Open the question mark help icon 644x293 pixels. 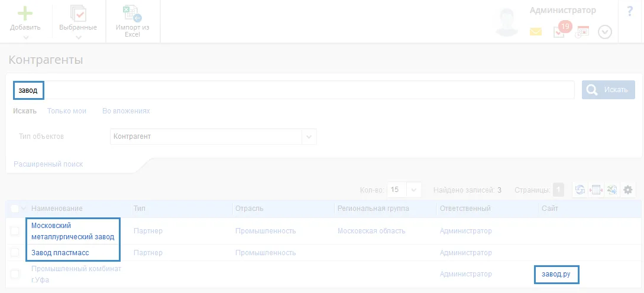[x=630, y=11]
